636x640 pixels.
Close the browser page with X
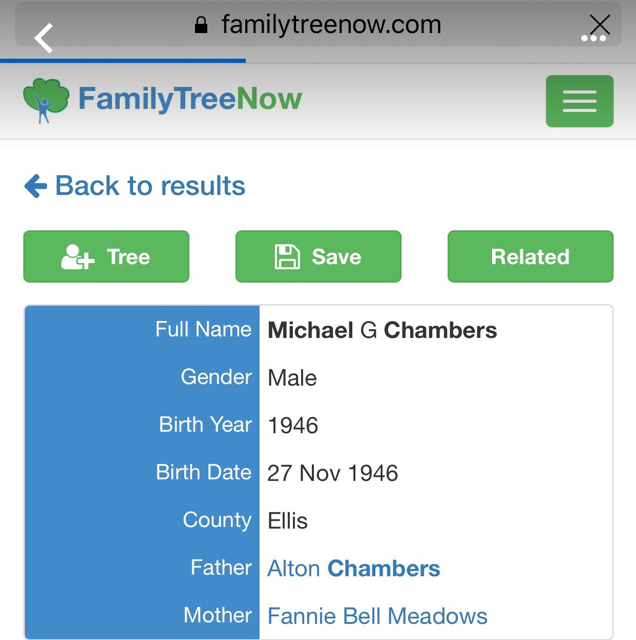598,22
